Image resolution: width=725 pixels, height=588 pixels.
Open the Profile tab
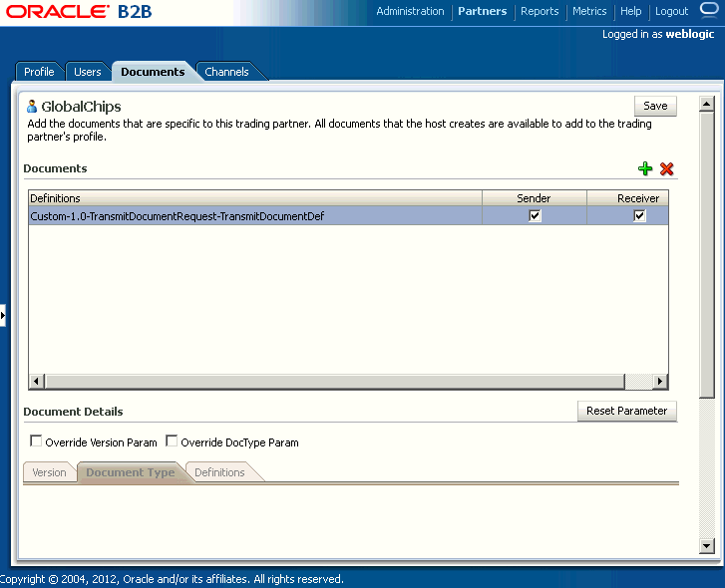pyautogui.click(x=39, y=72)
